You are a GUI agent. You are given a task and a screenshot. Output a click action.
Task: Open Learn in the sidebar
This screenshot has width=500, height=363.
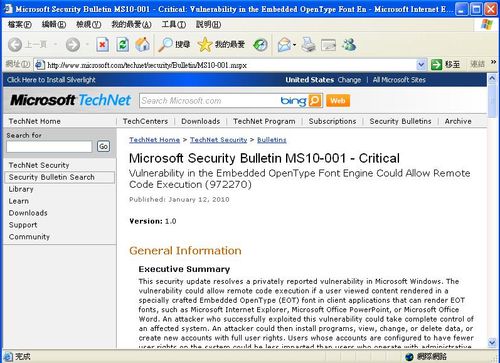click(19, 201)
